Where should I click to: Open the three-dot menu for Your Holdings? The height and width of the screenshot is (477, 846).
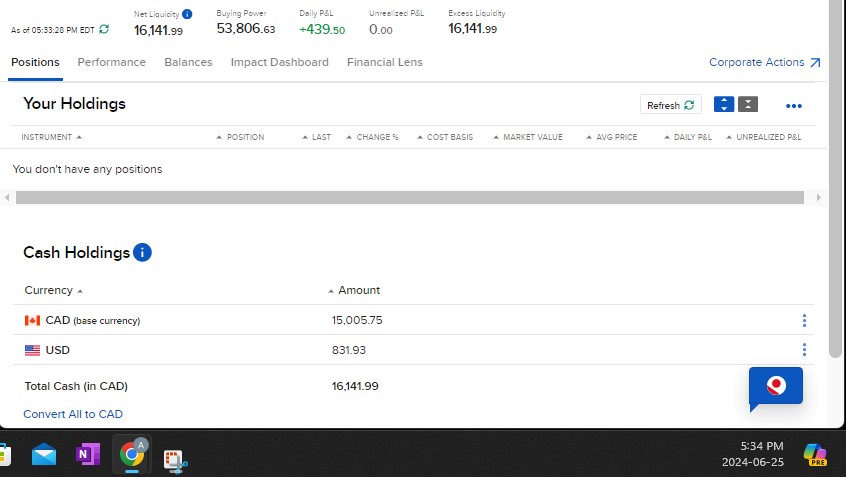coord(794,106)
